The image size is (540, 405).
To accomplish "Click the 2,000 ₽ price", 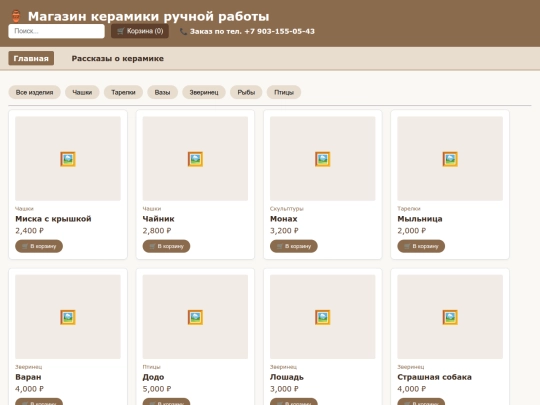I will [412, 231].
